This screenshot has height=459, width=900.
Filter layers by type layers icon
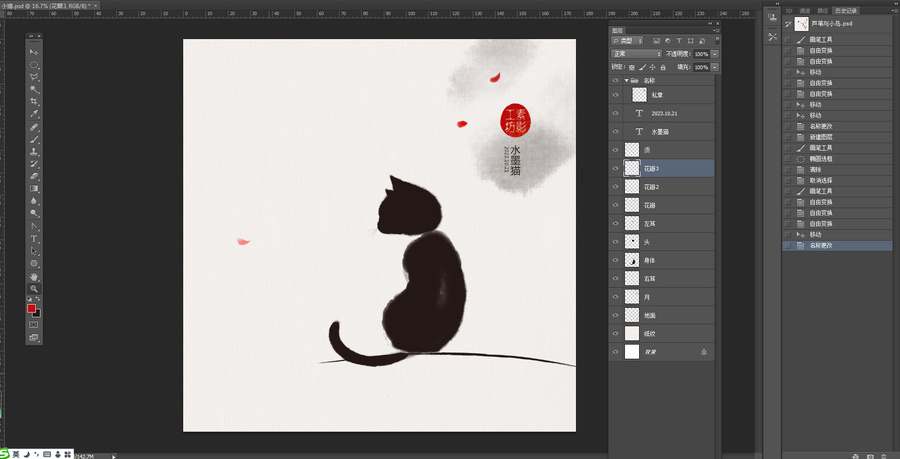(x=679, y=41)
